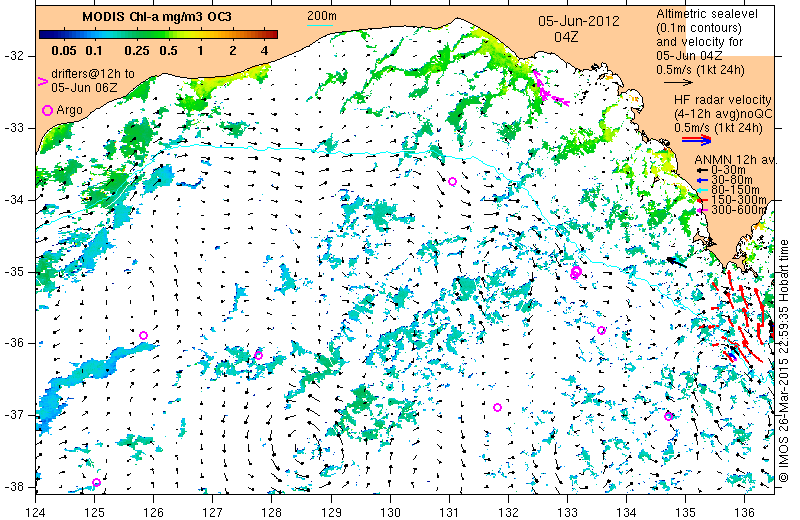Click the colorbar value '4'
Image resolution: width=800 pixels, height=520 pixels.
pos(264,51)
